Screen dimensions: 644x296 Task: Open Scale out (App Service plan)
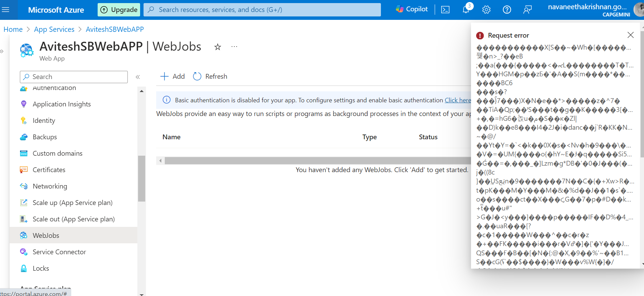pyautogui.click(x=73, y=219)
